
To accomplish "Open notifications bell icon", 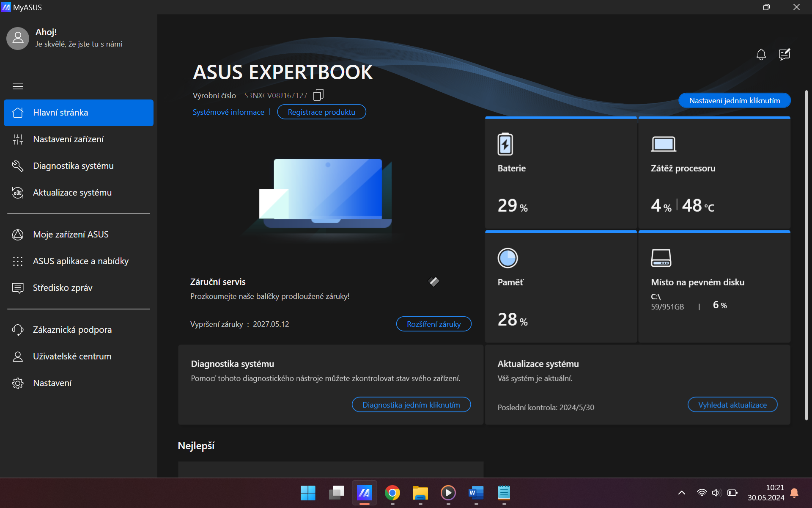I will 761,55.
